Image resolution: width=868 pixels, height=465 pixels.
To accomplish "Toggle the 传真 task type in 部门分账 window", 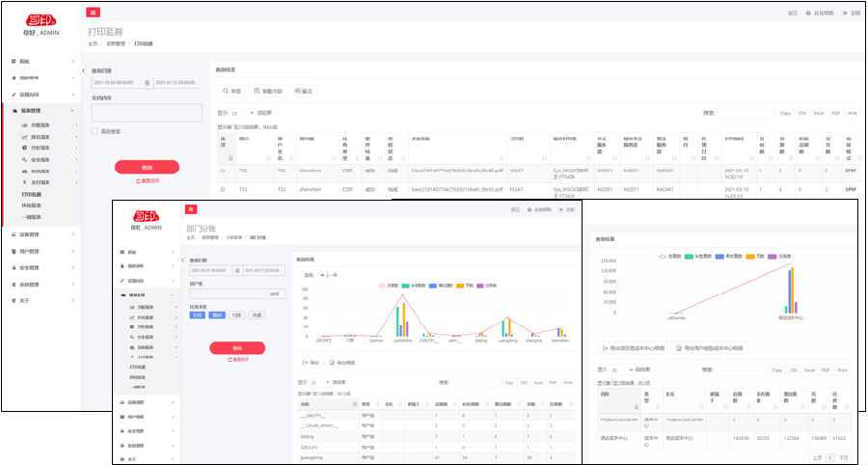I will click(257, 315).
